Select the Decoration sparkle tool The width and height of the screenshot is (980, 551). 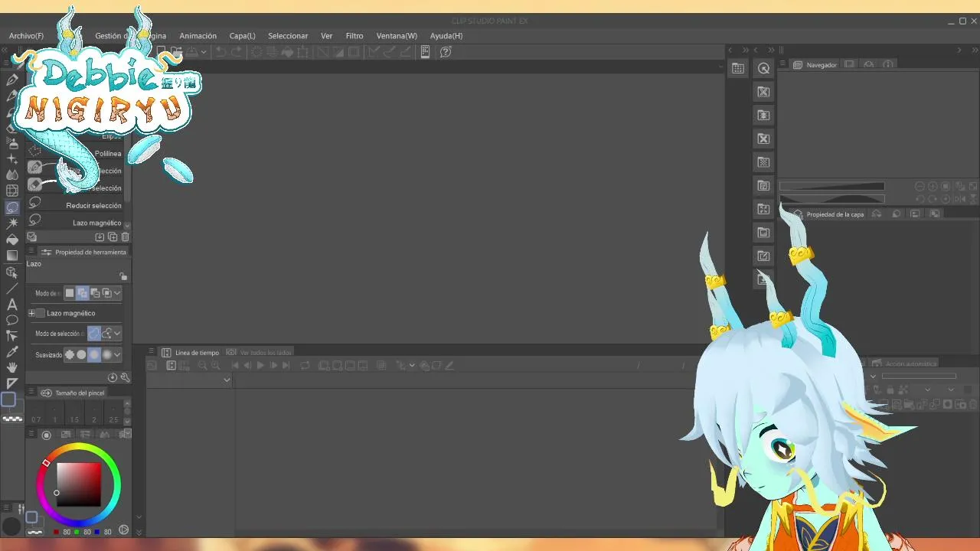click(12, 159)
